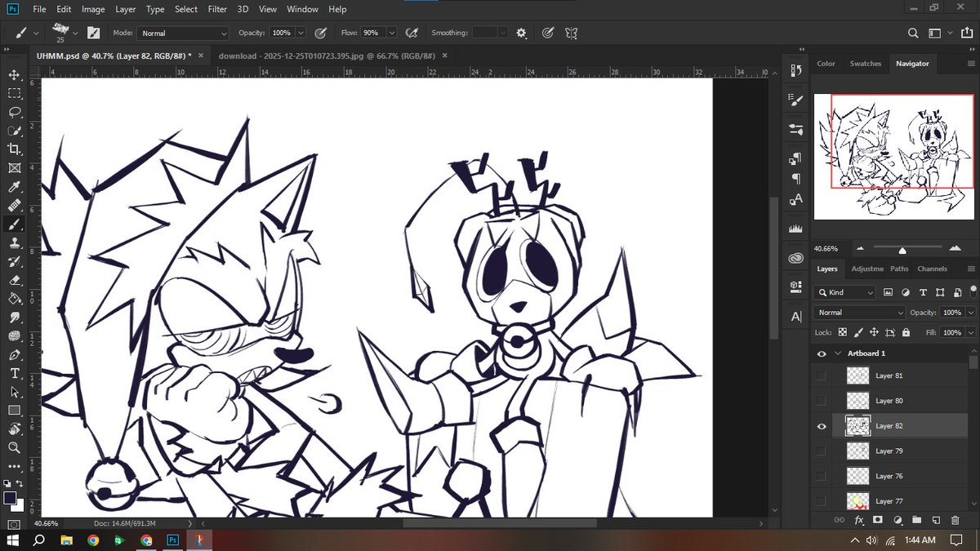The height and width of the screenshot is (551, 980).
Task: Show Layer 76 visibility
Action: click(822, 476)
